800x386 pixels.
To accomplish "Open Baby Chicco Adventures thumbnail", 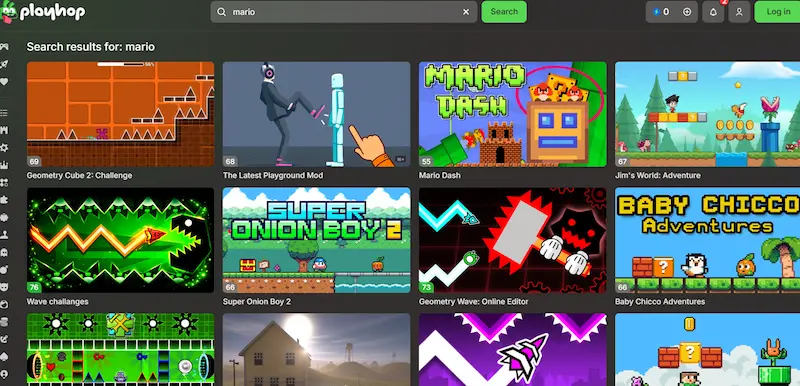I will point(708,240).
